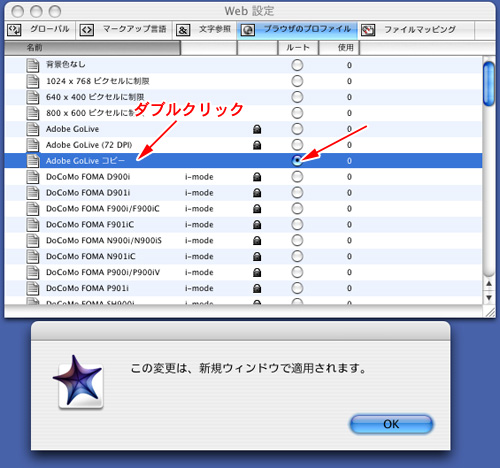Set DoCoMo FOMA D900i as root
The image size is (500, 468).
click(x=297, y=177)
